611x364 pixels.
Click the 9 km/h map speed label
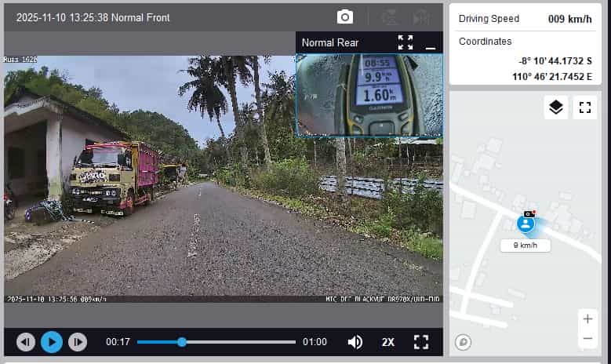tap(526, 246)
